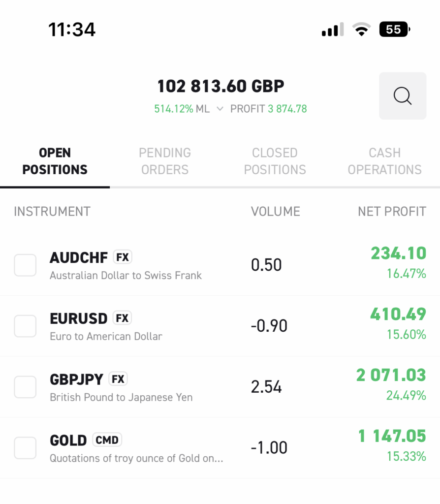Tap the account balance 102 813.60 GBP
Image resolution: width=440 pixels, height=504 pixels.
click(x=220, y=87)
